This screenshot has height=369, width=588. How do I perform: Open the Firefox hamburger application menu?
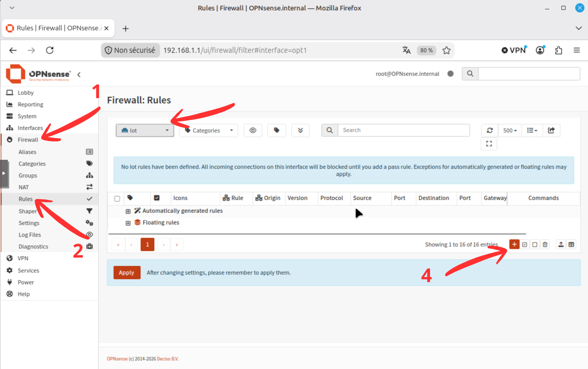click(577, 50)
